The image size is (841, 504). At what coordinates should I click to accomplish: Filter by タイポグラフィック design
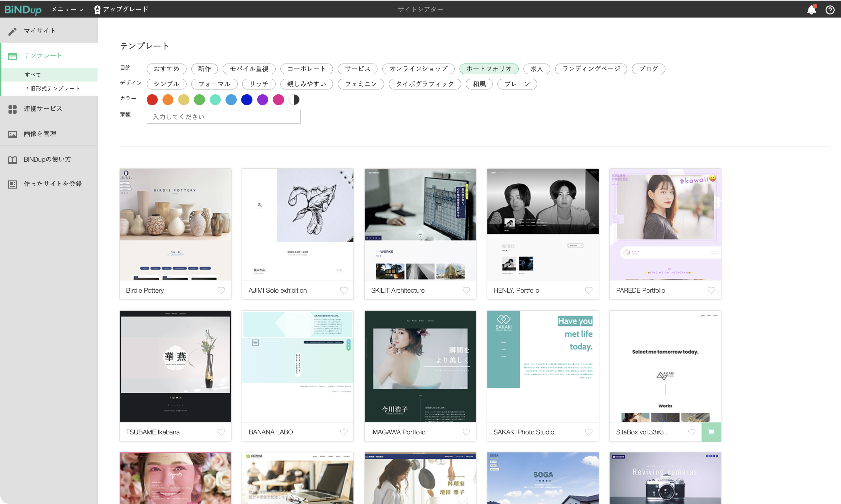425,84
